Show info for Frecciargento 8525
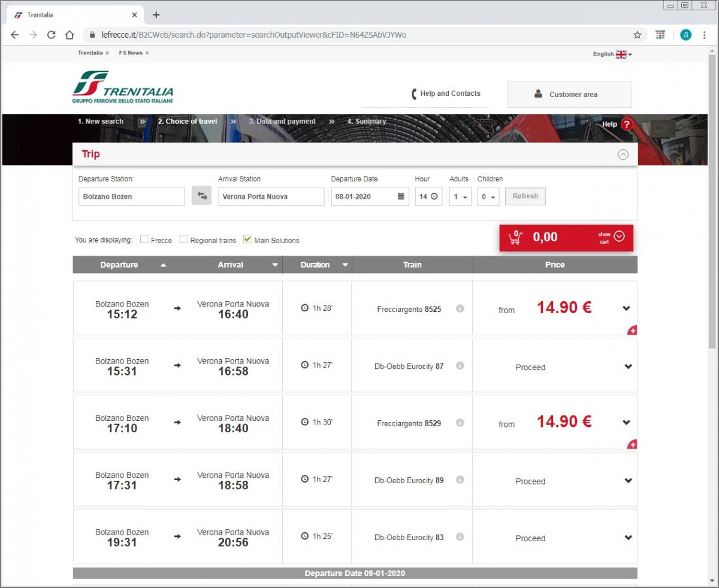Viewport: 719px width, 588px height. click(x=460, y=309)
